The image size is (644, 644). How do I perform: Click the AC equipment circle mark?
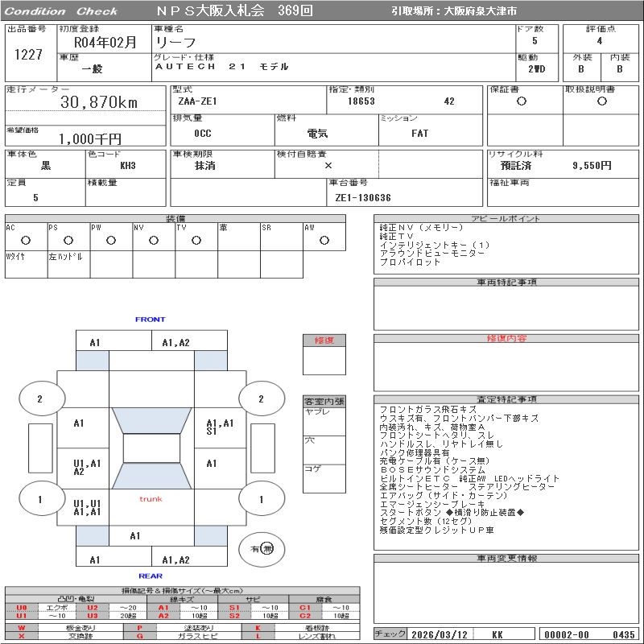point(26,240)
